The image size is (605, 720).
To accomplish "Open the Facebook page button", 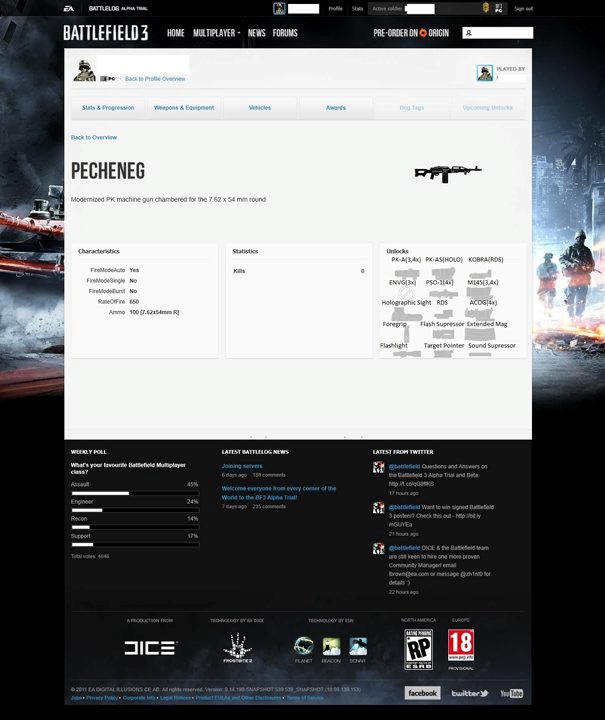I will (422, 693).
